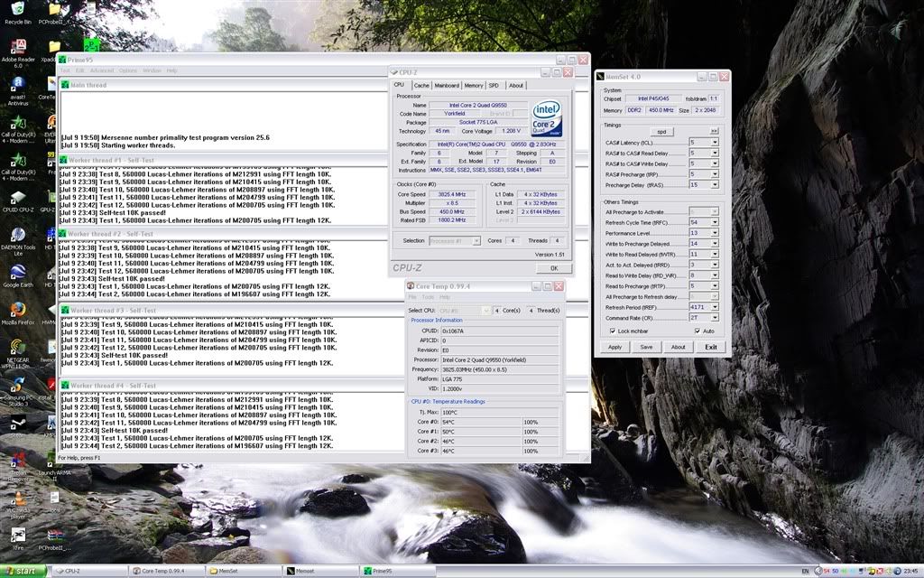Viewport: 924px width, 578px height.
Task: Open the Refresh Cycle Time (tRFC) dropdown
Action: (x=715, y=222)
